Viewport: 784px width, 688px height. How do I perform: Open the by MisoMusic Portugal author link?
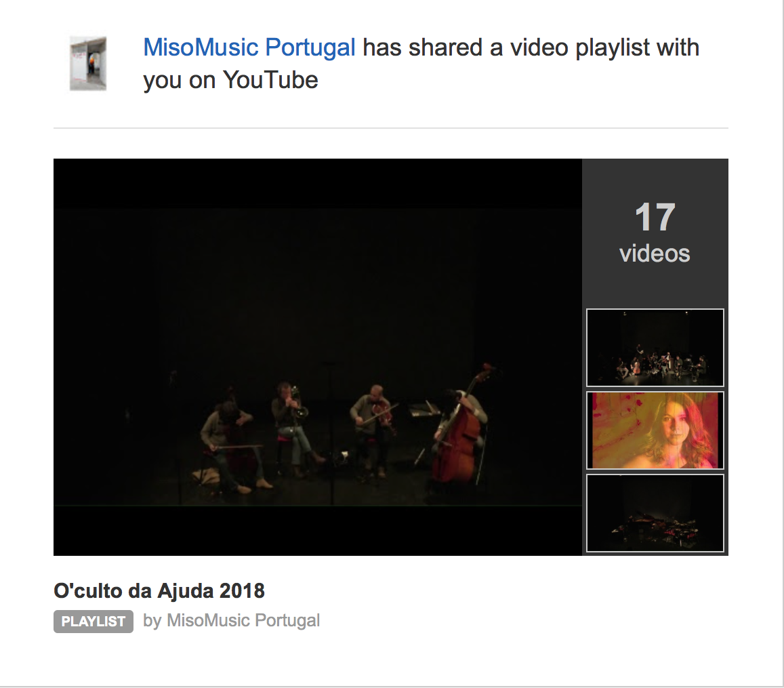click(x=232, y=620)
